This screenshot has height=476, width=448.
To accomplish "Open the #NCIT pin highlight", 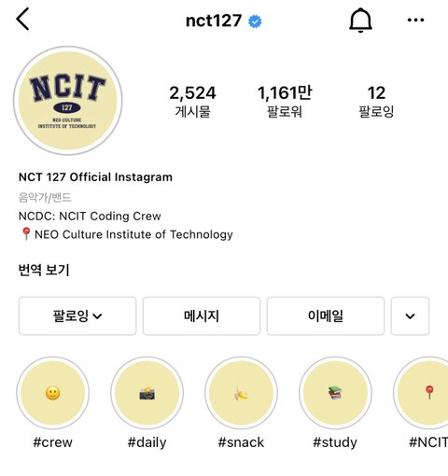I will 423,393.
